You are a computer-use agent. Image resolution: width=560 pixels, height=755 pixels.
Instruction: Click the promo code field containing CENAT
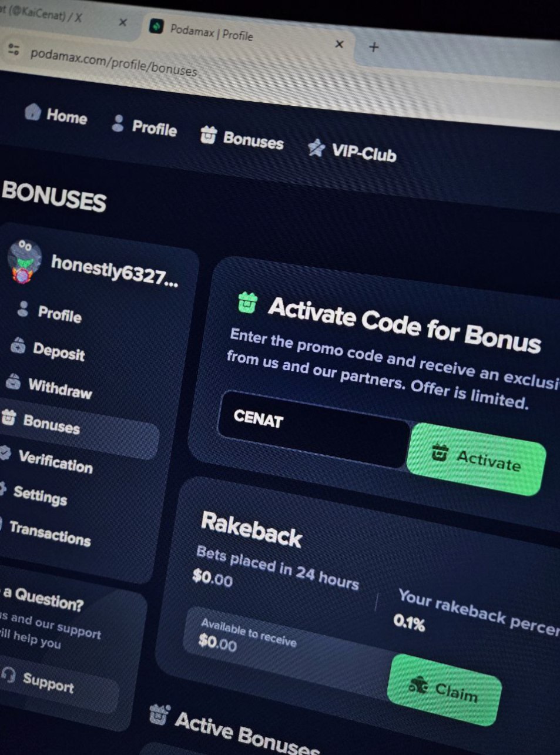click(313, 429)
